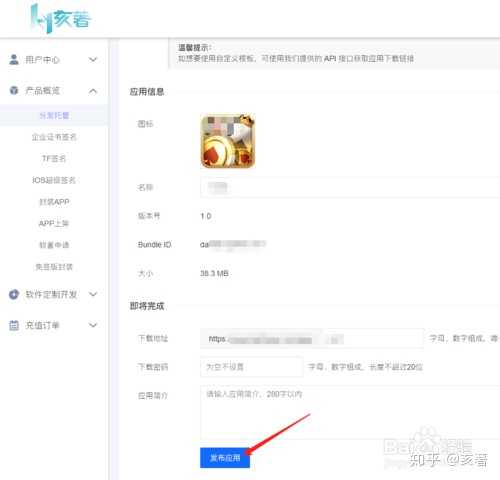The image size is (500, 480).
Task: Click the plus icon beside 软件定制开发
Action: (x=14, y=294)
